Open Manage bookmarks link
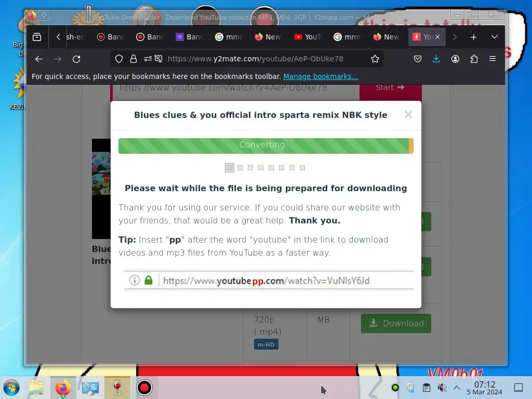Viewport: 532px width, 399px height. pos(321,77)
